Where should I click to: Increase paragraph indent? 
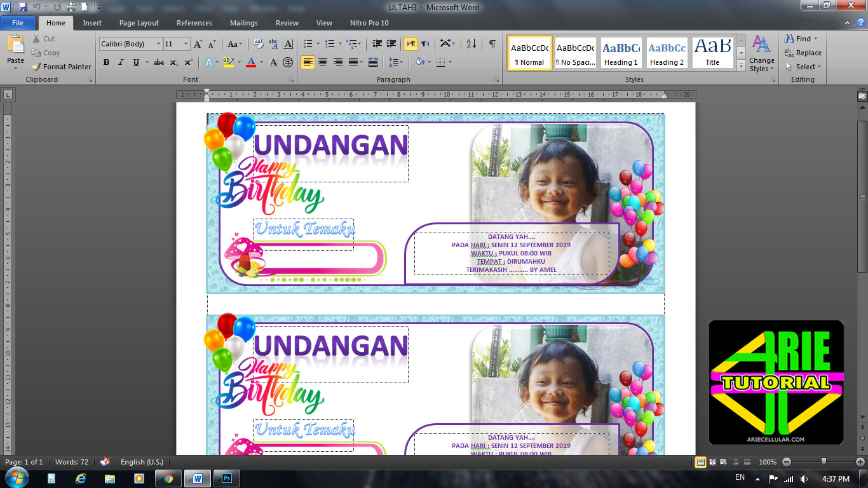[391, 44]
